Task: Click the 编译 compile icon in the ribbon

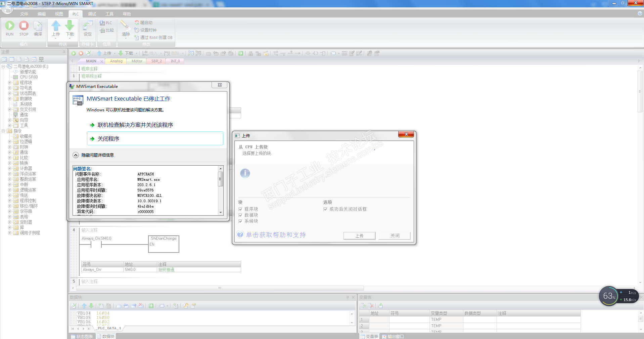Action: (x=38, y=26)
